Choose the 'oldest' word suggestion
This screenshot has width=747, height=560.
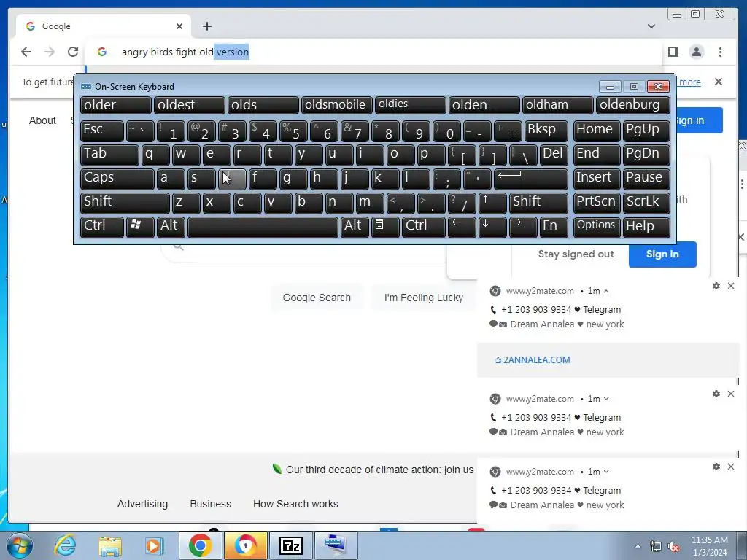coord(189,105)
